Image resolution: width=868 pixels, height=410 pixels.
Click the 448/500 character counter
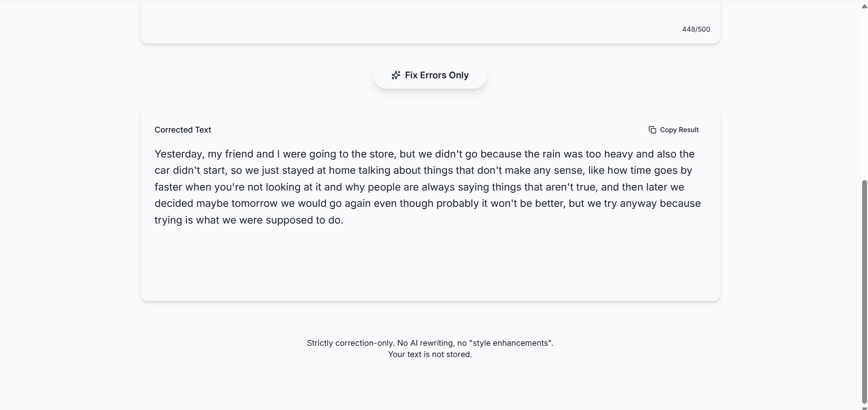pyautogui.click(x=696, y=29)
